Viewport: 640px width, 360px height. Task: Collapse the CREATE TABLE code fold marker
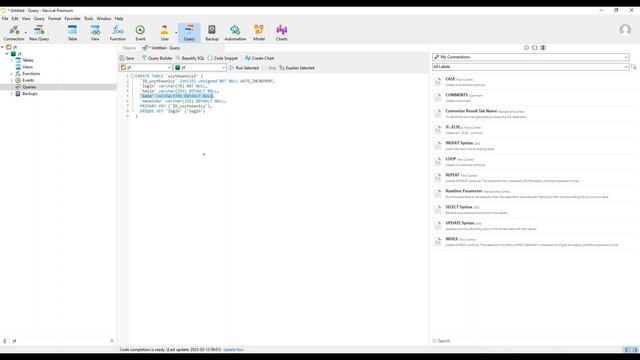pos(132,76)
